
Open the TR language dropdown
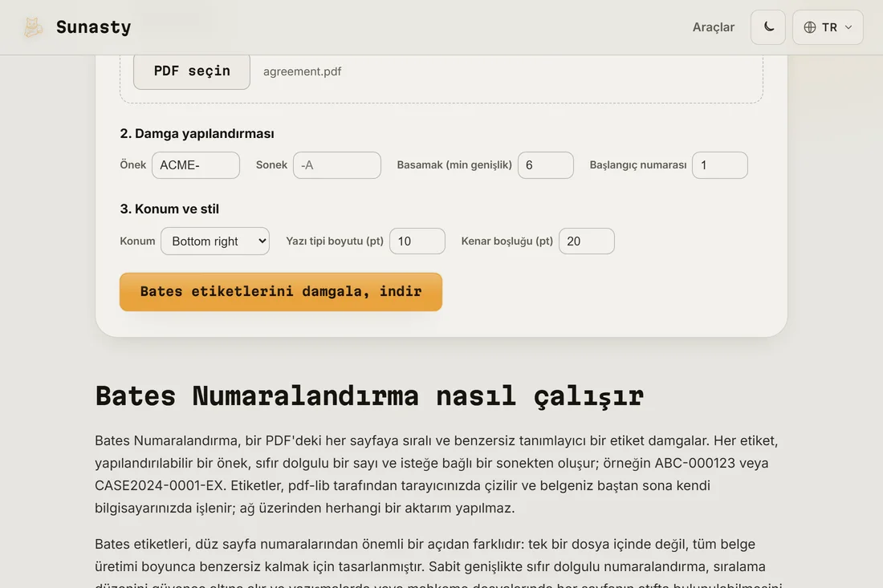tap(828, 27)
